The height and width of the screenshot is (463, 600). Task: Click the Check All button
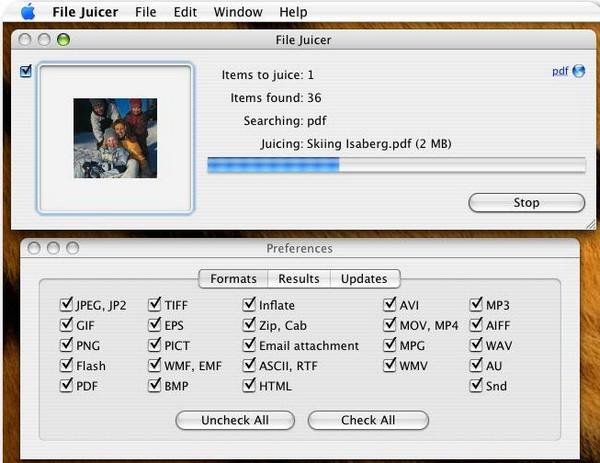click(368, 420)
